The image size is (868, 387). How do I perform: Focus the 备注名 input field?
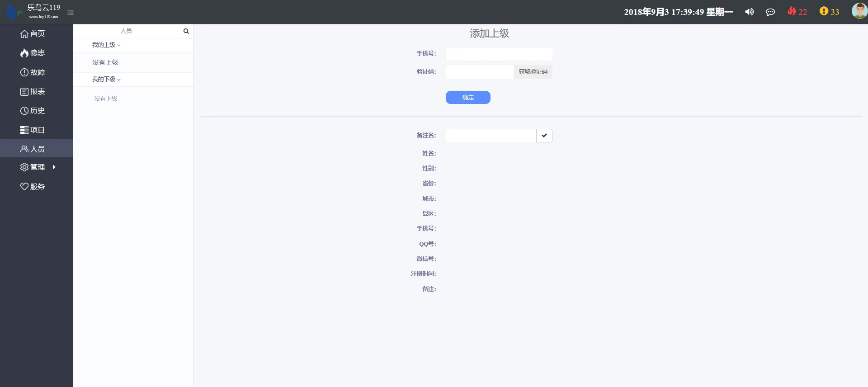click(x=491, y=136)
